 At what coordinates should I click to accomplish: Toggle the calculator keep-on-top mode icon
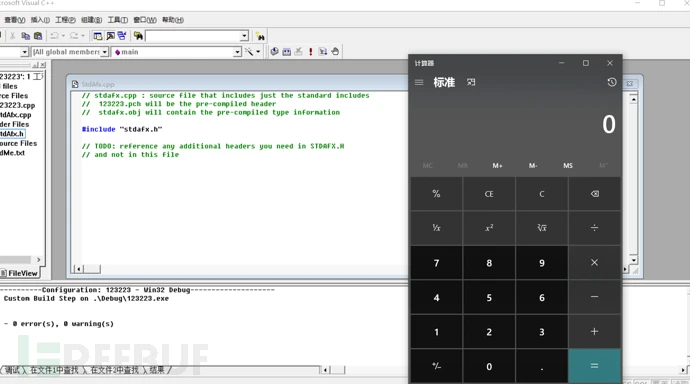(x=471, y=82)
